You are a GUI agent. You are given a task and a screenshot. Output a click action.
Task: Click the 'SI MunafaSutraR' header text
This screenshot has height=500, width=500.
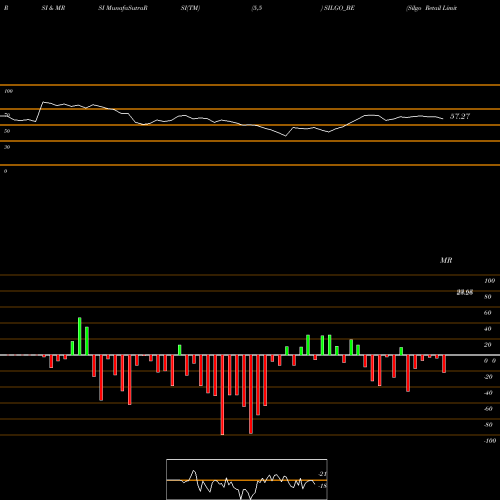click(123, 8)
